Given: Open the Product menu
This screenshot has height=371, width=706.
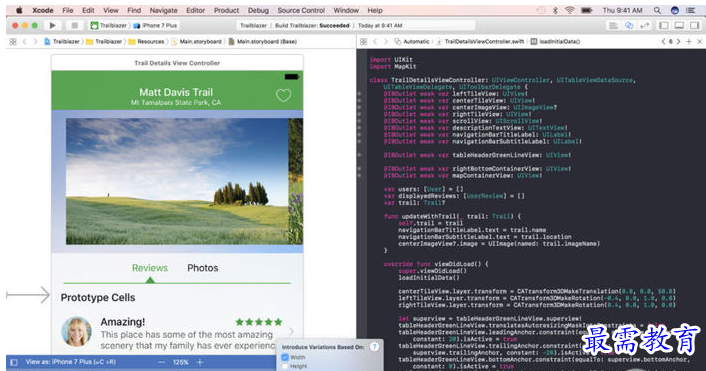Looking at the screenshot, I should point(226,10).
